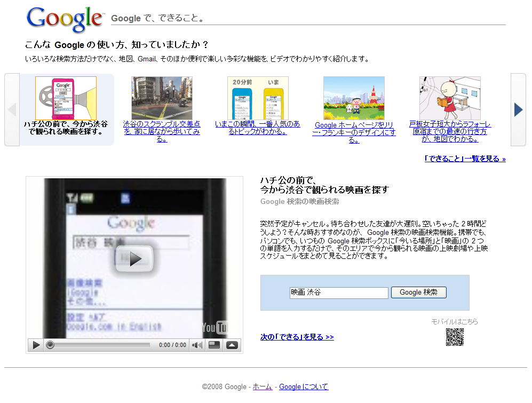The height and width of the screenshot is (403, 532).
Task: Click the Google logo at top left
Action: [65, 19]
